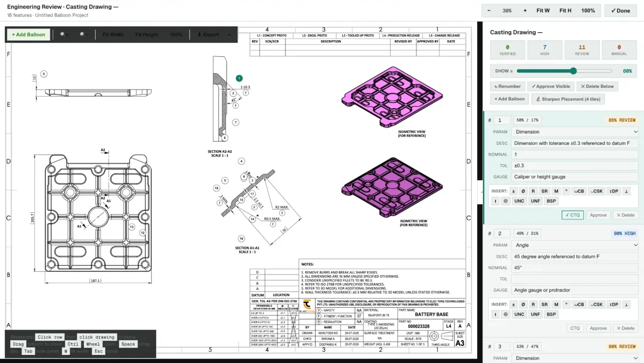Click the green + Add Balloon toolbar button
Image resolution: width=644 pixels, height=363 pixels.
[x=28, y=34]
